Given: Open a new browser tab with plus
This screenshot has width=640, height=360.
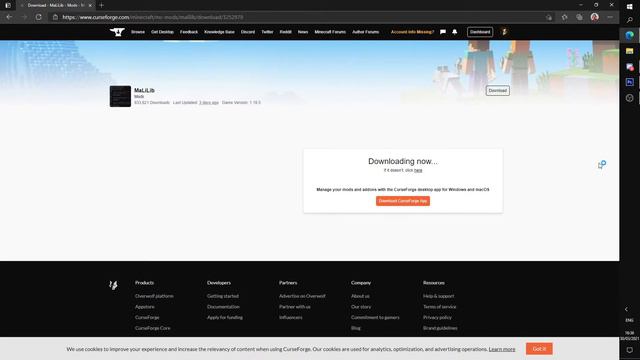Looking at the screenshot, I should click(x=101, y=5).
